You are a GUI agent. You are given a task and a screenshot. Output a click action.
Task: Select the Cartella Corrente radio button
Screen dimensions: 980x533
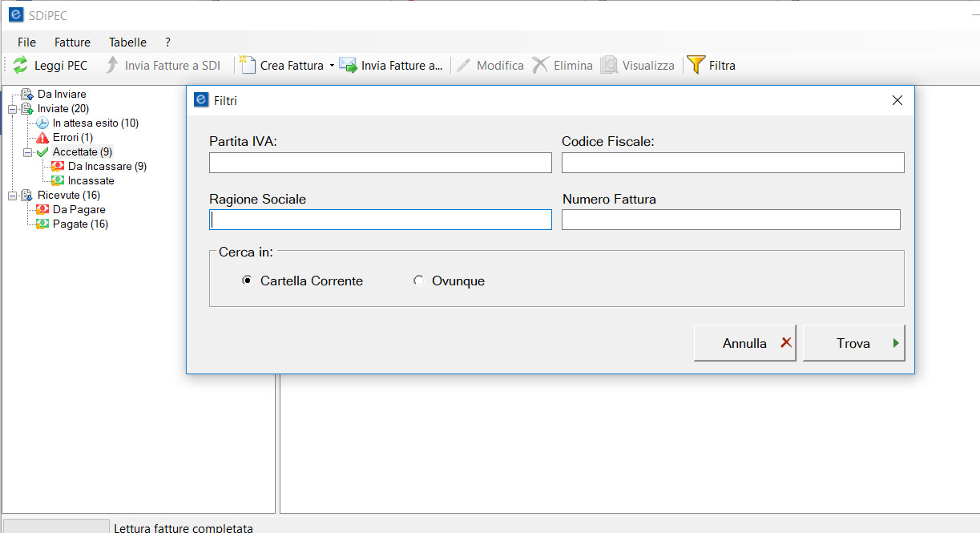[x=247, y=281]
